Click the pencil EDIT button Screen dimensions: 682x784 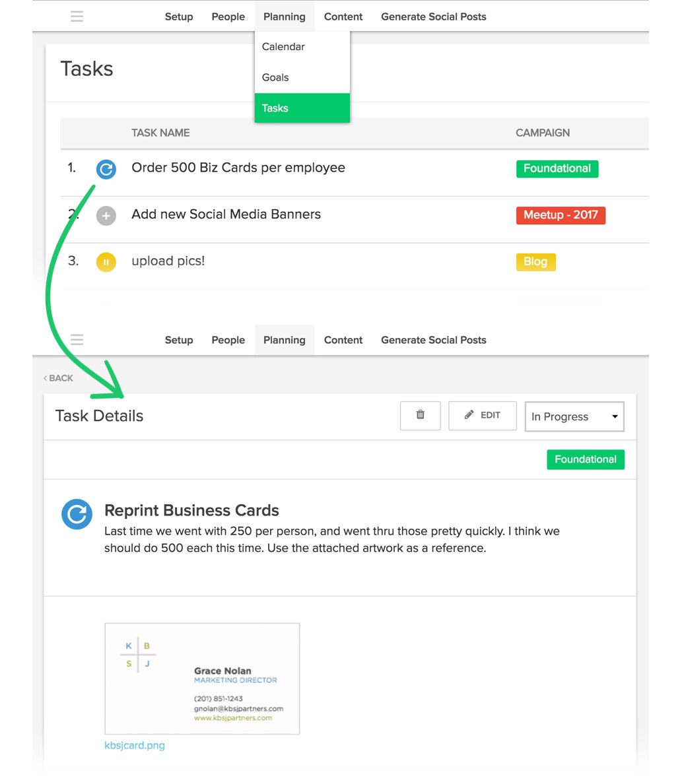(x=483, y=416)
